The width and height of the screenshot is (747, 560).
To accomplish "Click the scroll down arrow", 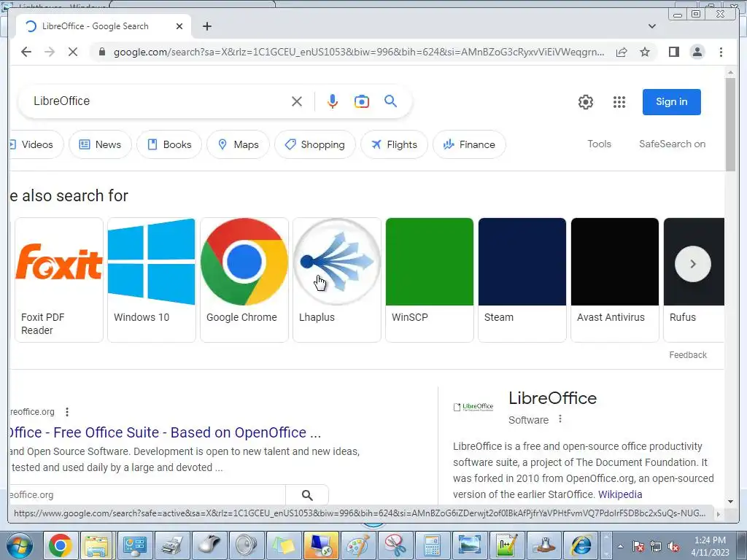I will point(730,502).
